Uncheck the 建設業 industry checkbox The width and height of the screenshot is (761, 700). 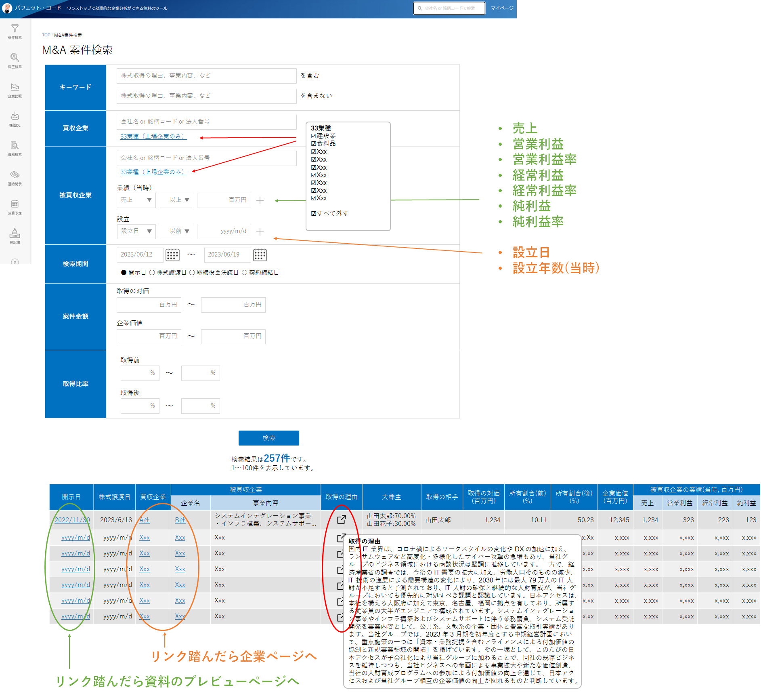[x=314, y=136]
